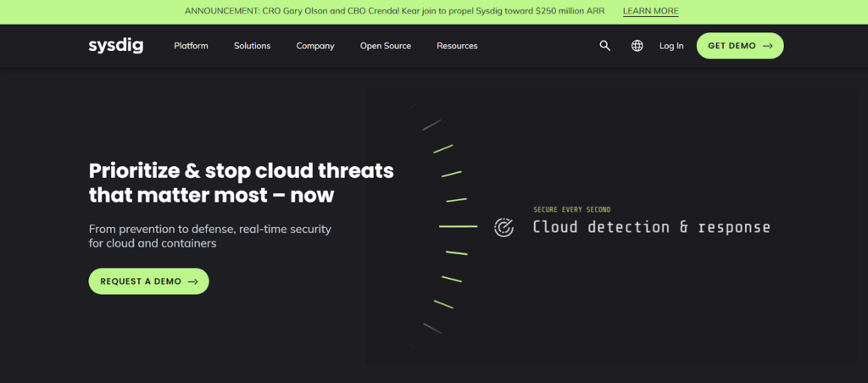Open the Company menu
Image resolution: width=868 pixels, height=383 pixels.
[315, 46]
